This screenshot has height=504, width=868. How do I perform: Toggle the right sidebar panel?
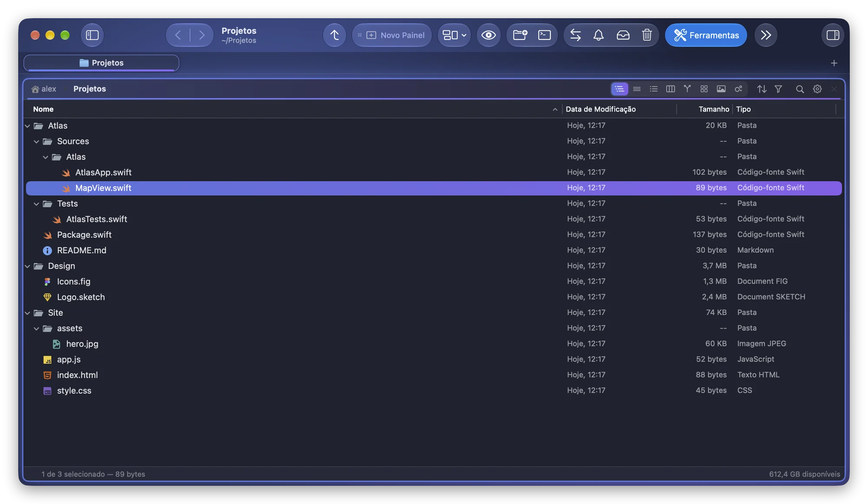click(x=832, y=35)
